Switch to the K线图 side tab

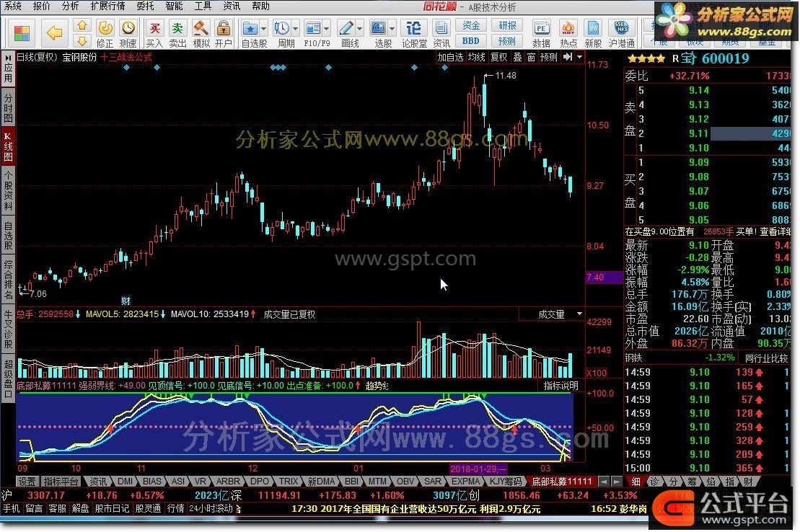tap(8, 146)
